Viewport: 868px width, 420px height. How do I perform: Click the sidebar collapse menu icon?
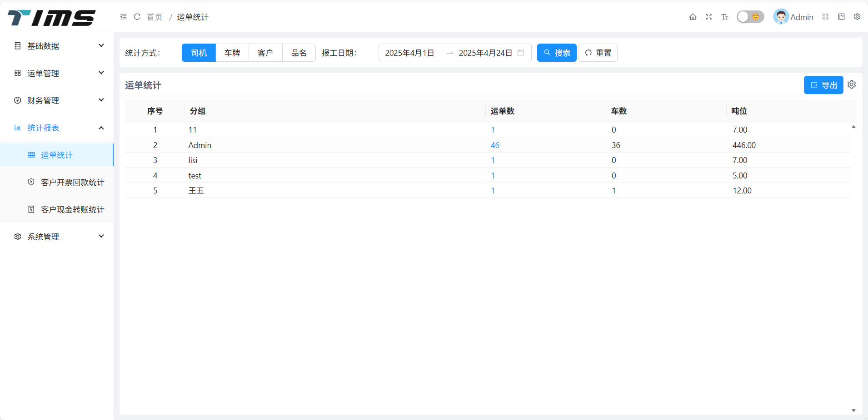click(x=123, y=17)
